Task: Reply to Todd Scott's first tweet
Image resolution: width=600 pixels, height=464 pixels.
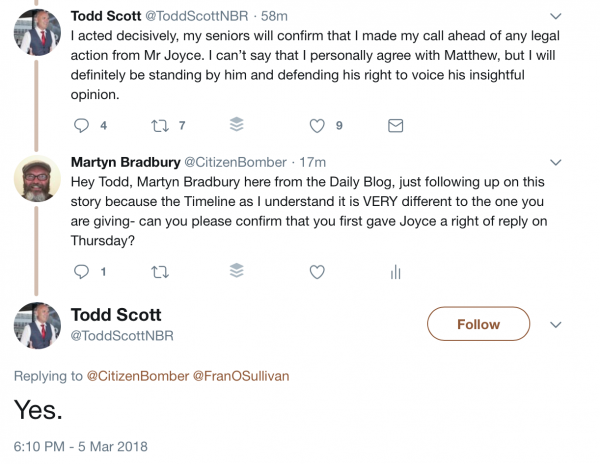Action: pos(83,126)
